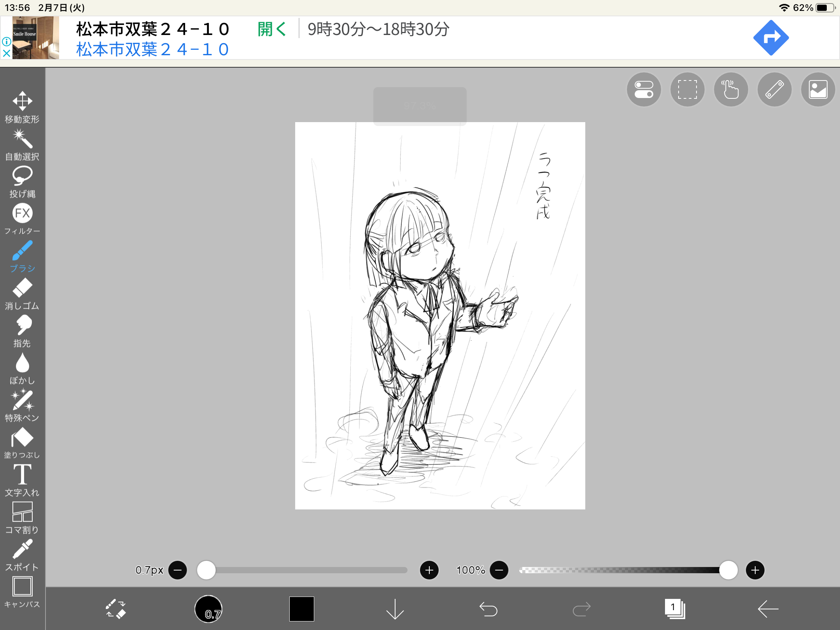Open the 開く link in the ad banner
Viewport: 840px width, 630px height.
point(271,29)
